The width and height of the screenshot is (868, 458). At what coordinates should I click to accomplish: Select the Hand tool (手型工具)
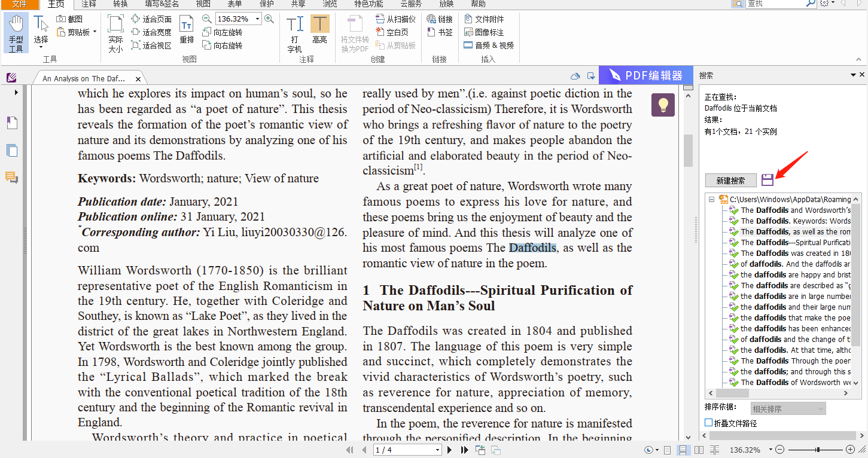16,33
